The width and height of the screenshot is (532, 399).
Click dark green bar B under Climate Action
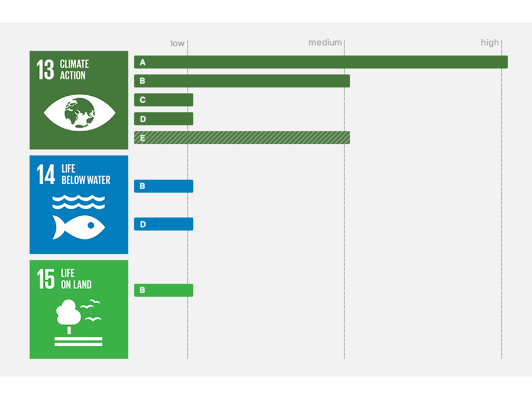coord(242,81)
